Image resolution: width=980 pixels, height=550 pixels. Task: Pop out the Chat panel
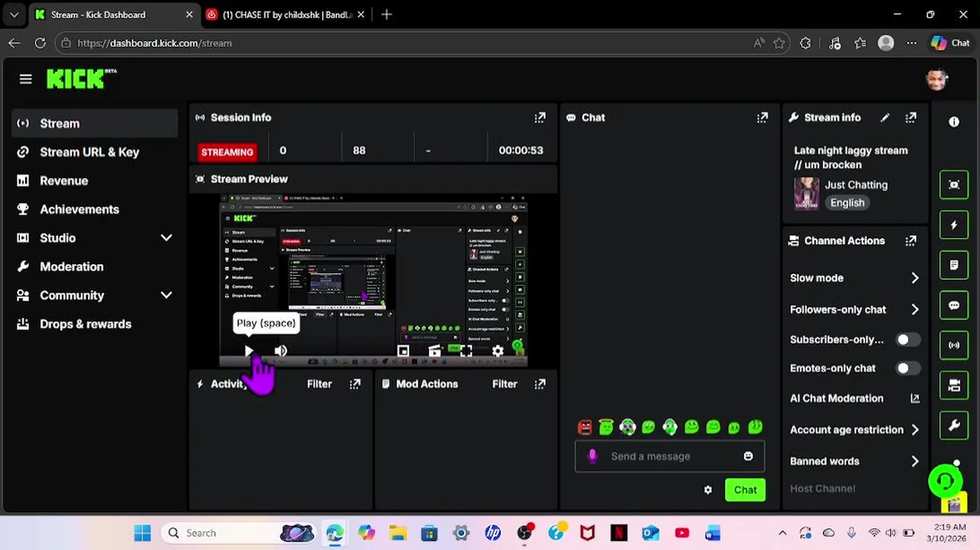pos(762,118)
